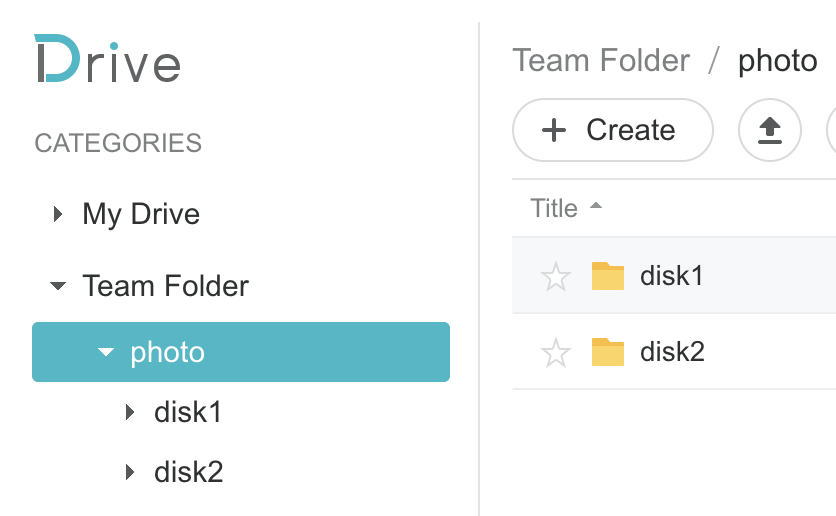This screenshot has height=516, width=836.
Task: Click the disk1 folder icon in file list
Action: [608, 276]
